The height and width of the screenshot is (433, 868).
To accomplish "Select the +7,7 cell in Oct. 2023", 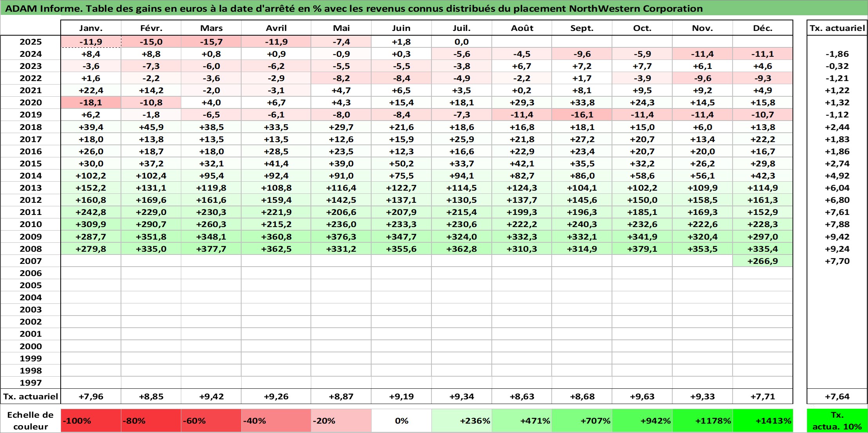I will tap(642, 66).
